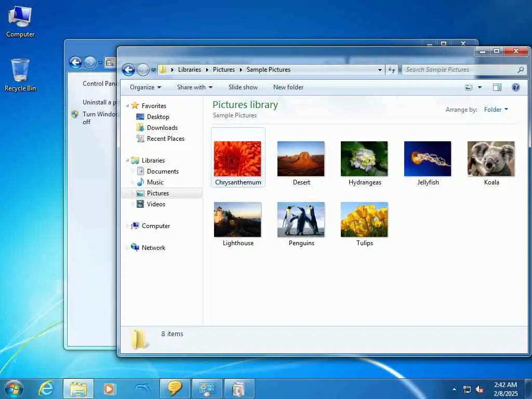Show the preview pane
Viewport: 532px width, 399px height.
[x=497, y=87]
